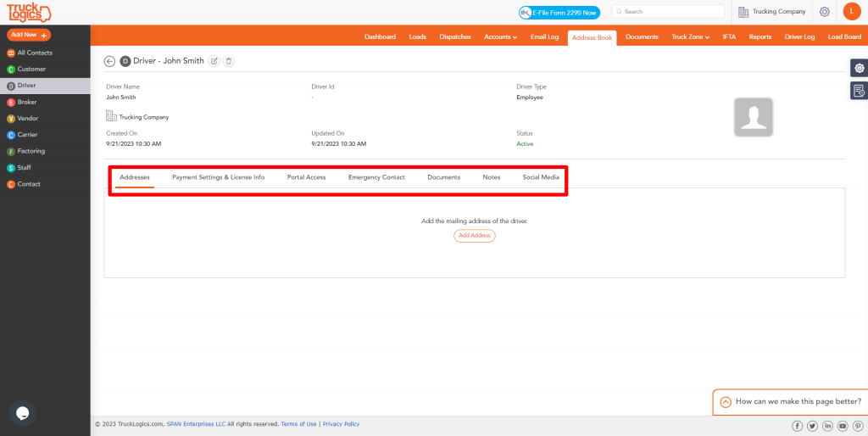Switch to Payment Settings & License Info tab
The image size is (868, 436).
pyautogui.click(x=218, y=177)
